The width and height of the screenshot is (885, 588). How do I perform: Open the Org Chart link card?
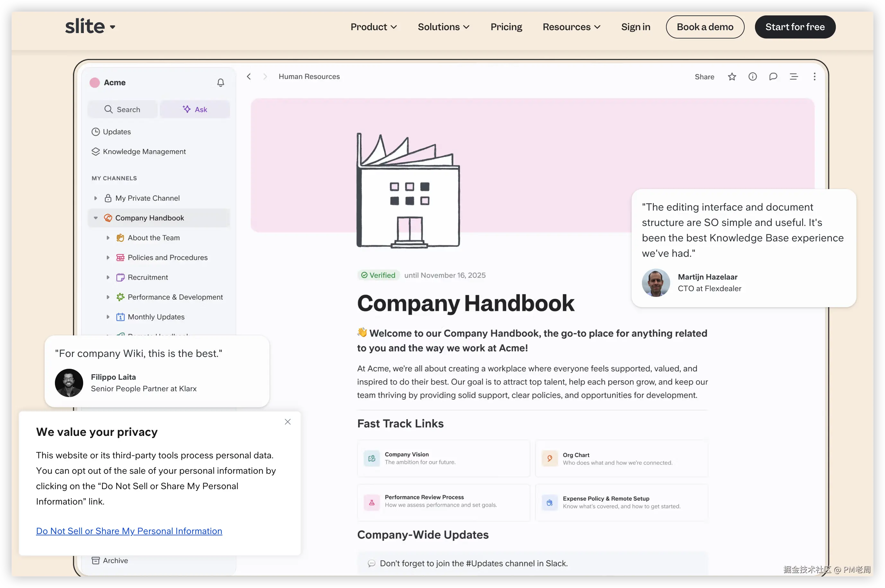pyautogui.click(x=621, y=458)
